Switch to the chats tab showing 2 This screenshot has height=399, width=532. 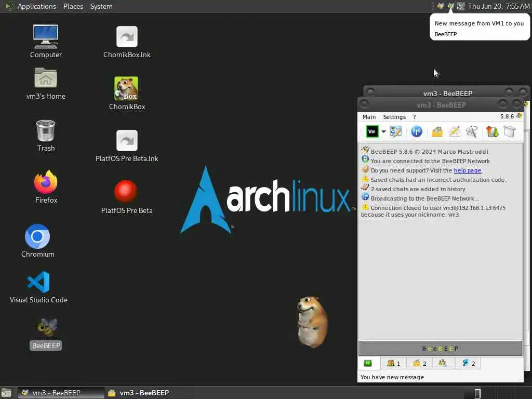coord(419,363)
